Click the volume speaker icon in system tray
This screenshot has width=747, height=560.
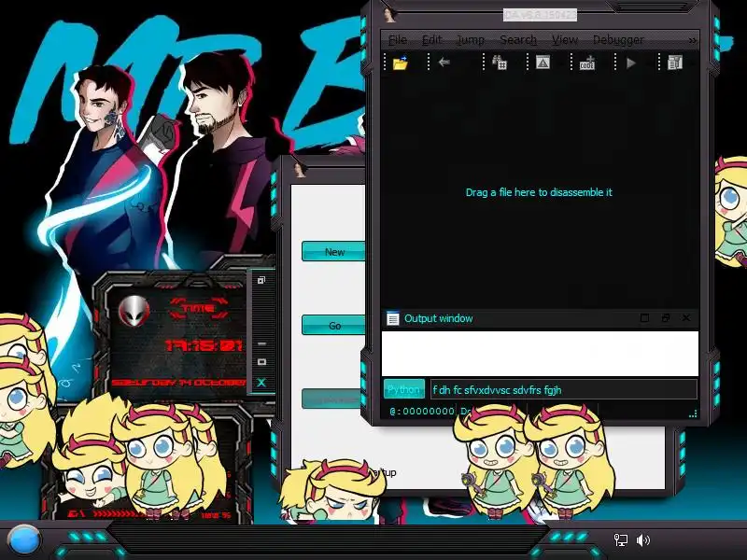(x=642, y=540)
